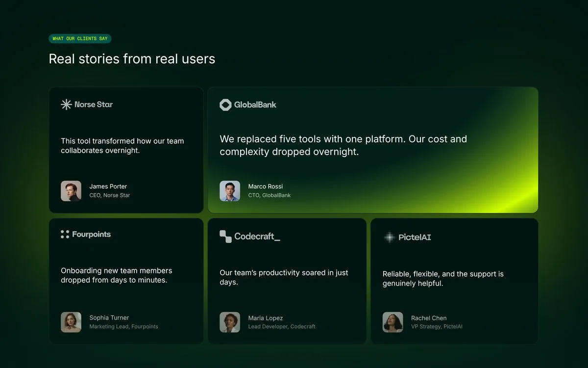Click the title "Marketing Lead, Fourpoints"

tap(124, 327)
